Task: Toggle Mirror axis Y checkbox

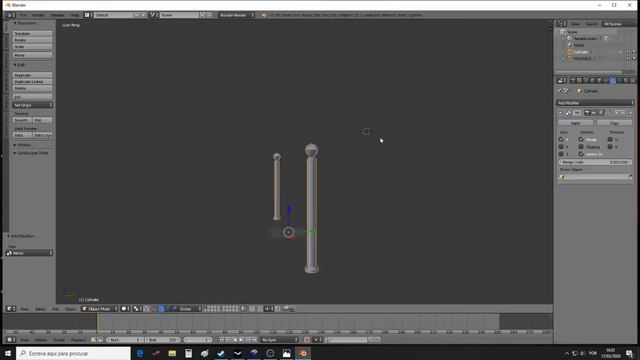Action: 561,147
